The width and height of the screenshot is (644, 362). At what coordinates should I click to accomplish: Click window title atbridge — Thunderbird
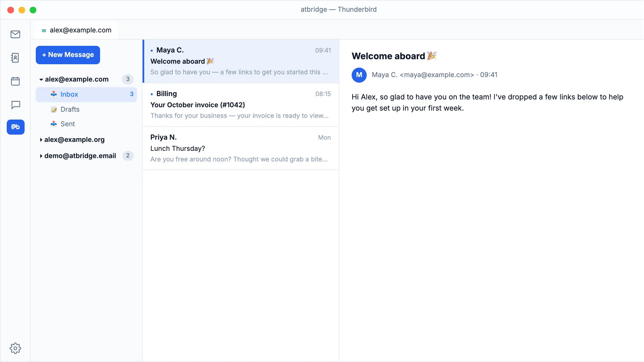pos(338,9)
